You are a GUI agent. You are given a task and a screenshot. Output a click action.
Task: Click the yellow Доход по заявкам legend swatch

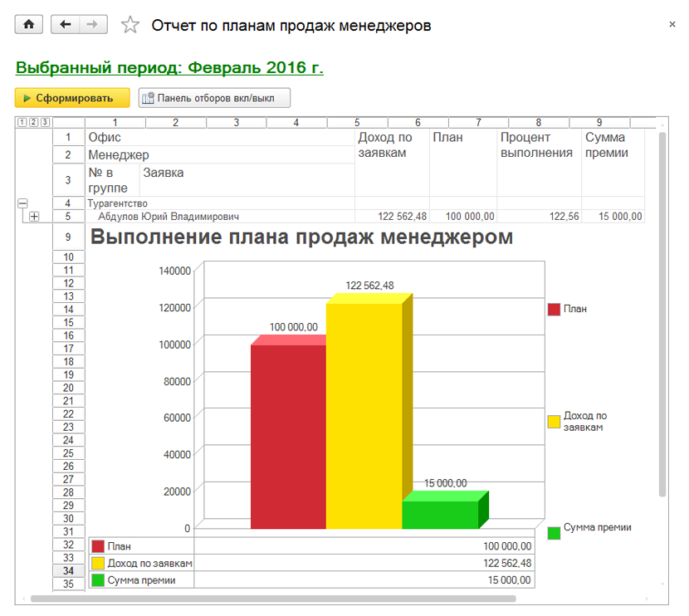pyautogui.click(x=554, y=421)
